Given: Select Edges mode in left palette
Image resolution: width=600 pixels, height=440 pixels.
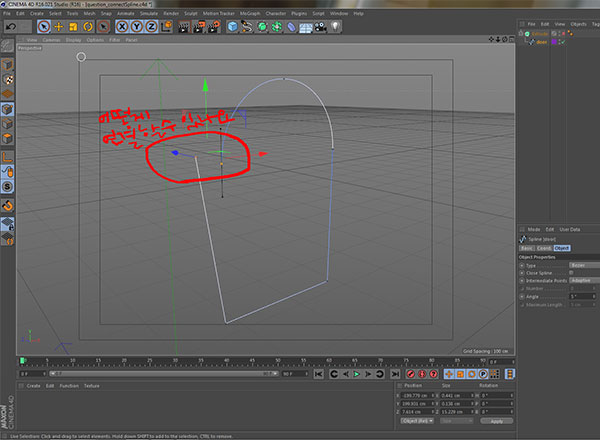Looking at the screenshot, I should 8,124.
